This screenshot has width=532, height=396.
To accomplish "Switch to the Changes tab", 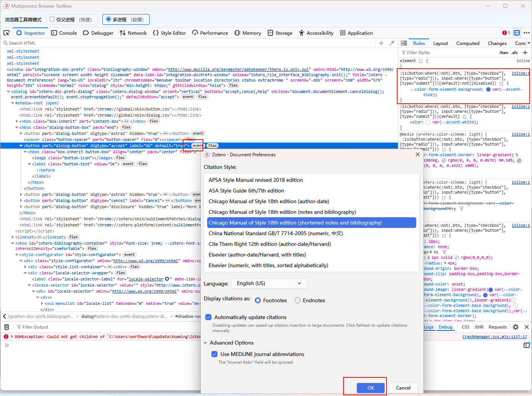I will pyautogui.click(x=497, y=43).
